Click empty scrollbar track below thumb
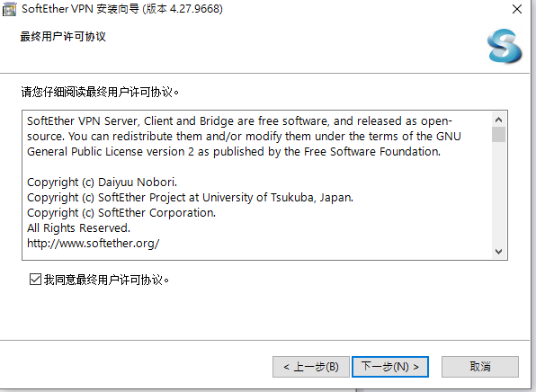The width and height of the screenshot is (536, 392). pyautogui.click(x=498, y=193)
